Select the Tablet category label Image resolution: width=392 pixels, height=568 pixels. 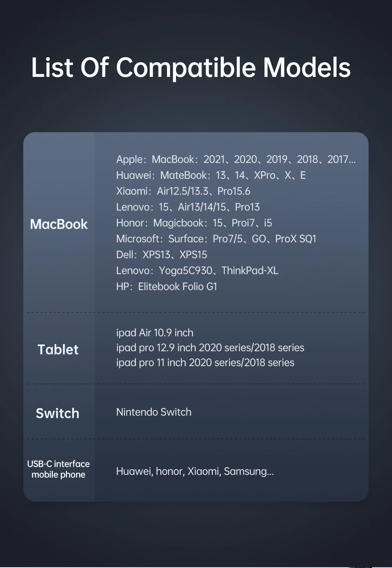coord(58,350)
